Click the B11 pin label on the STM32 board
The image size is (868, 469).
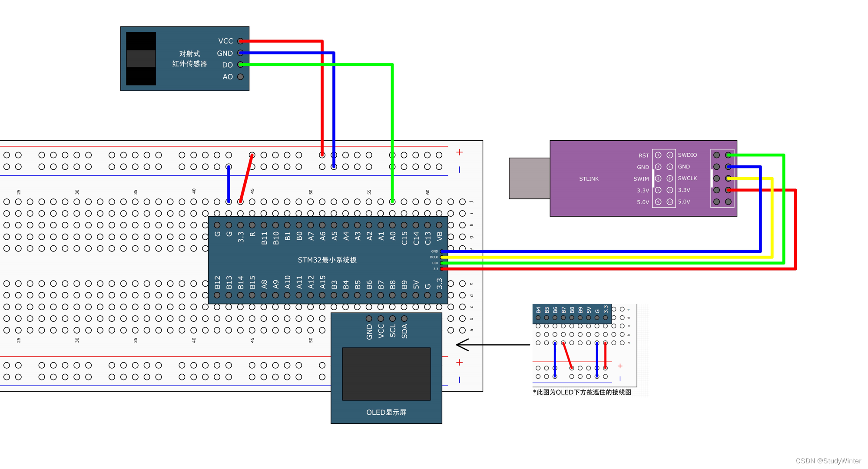point(264,238)
